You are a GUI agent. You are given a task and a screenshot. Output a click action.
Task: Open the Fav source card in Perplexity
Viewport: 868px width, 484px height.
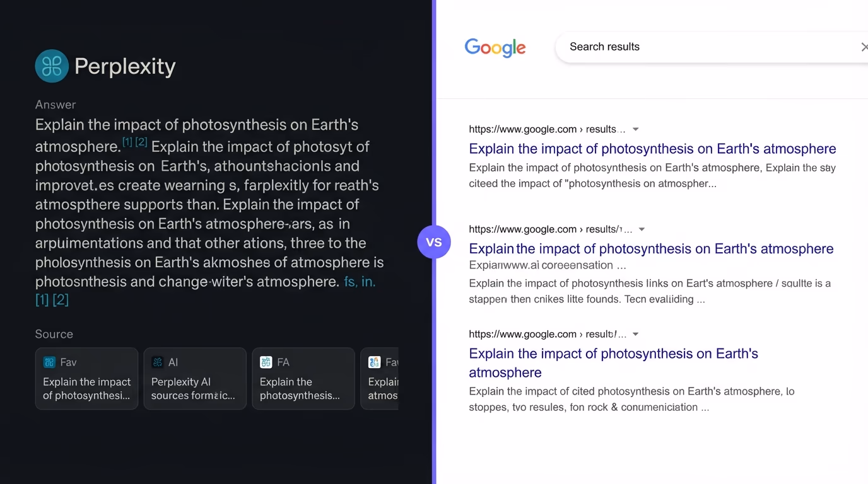click(86, 379)
